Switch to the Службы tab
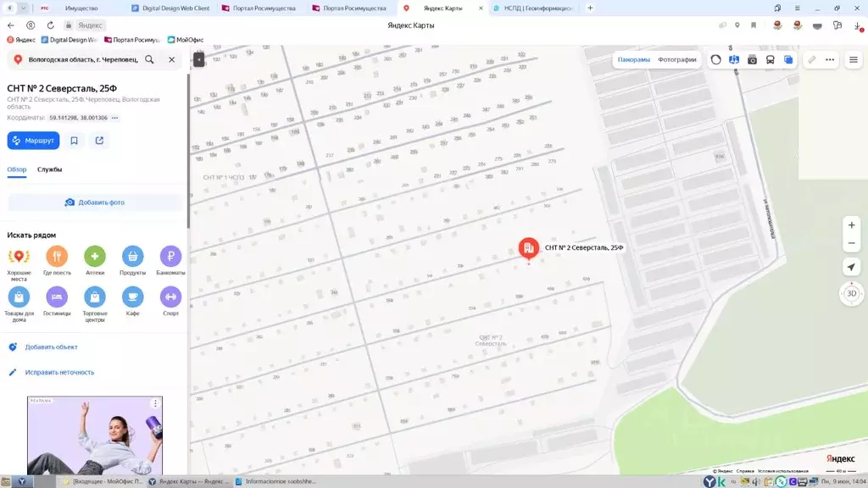 [x=50, y=169]
